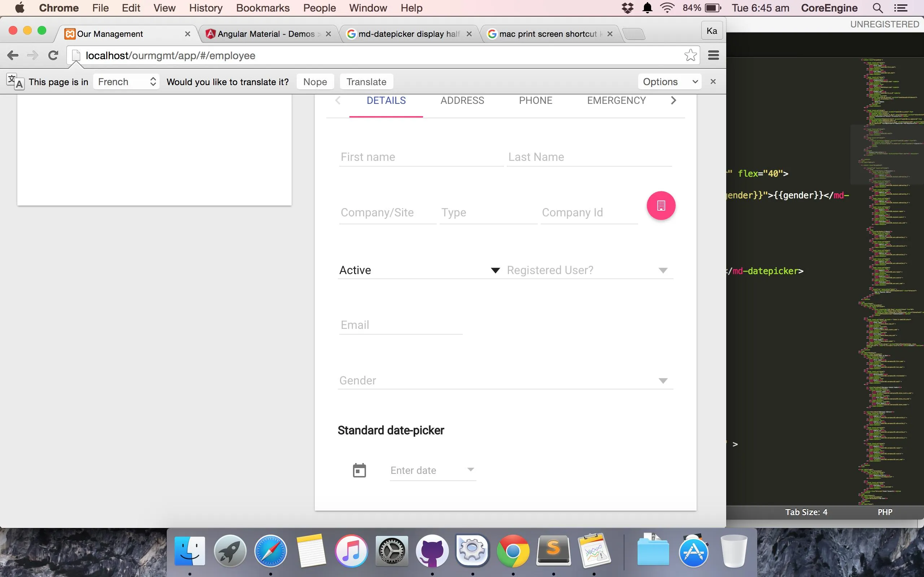Screen dimensions: 924x577
Task: Launch Safari from the dock
Action: click(271, 551)
